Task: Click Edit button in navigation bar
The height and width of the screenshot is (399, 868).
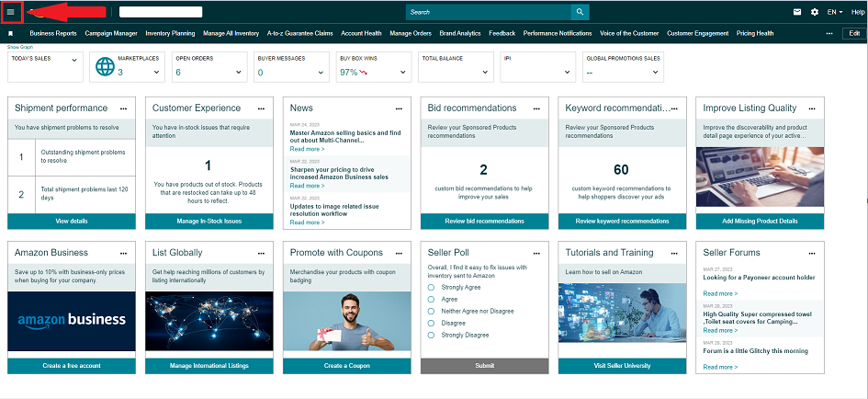Action: pos(854,33)
